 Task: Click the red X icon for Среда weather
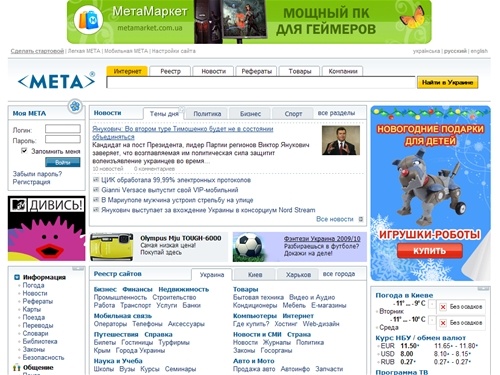point(443,323)
